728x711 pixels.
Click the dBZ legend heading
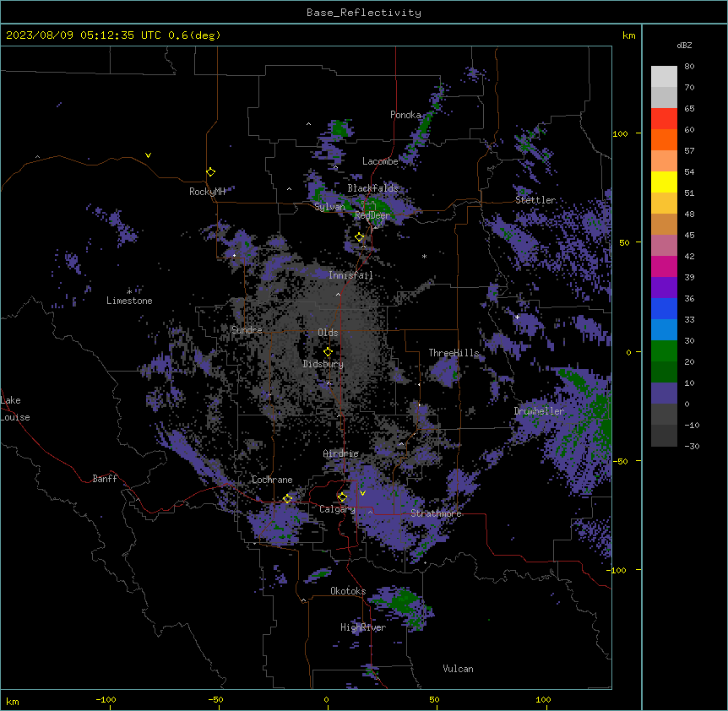[x=684, y=46]
